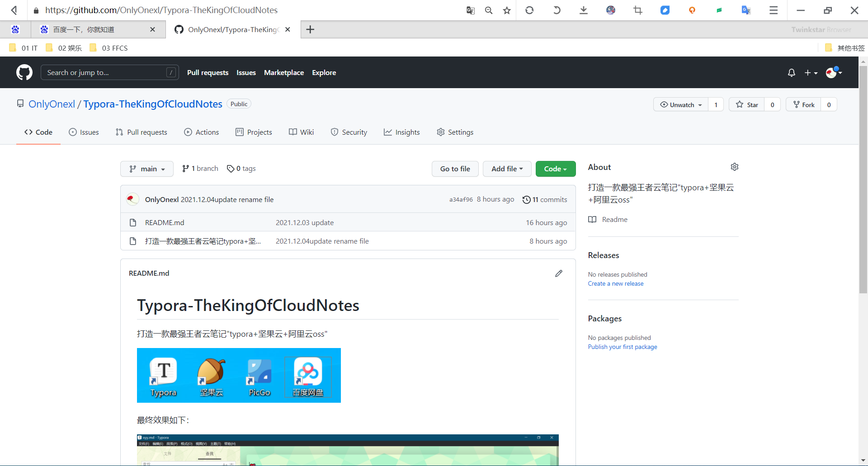This screenshot has width=868, height=466.
Task: Click the browser refresh icon
Action: 529,10
